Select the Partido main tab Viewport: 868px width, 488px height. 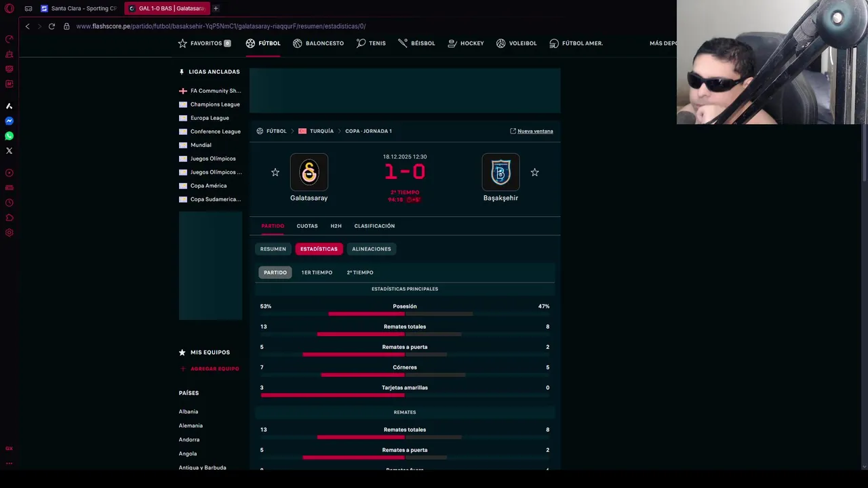point(273,226)
